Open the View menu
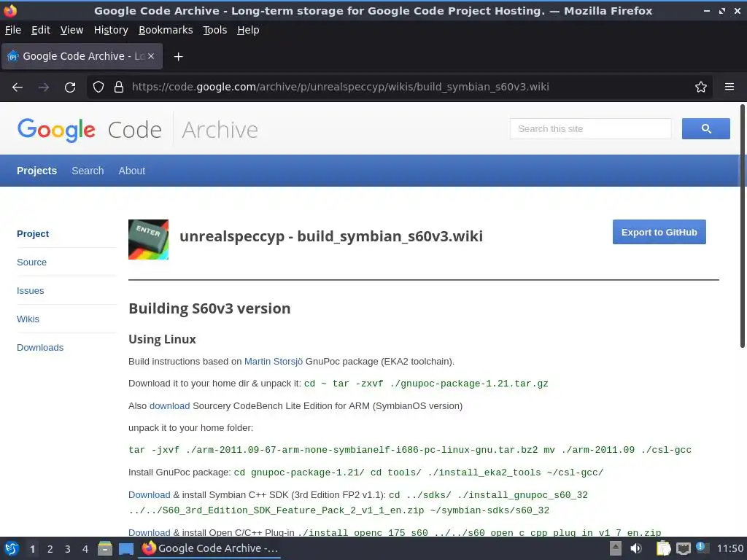The width and height of the screenshot is (747, 560). tap(71, 30)
